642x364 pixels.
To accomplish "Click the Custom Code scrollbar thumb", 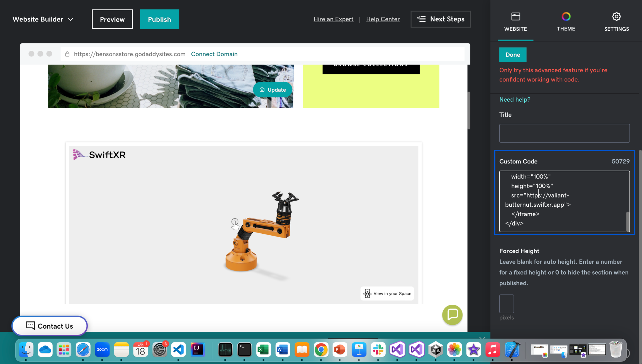I will click(x=628, y=221).
